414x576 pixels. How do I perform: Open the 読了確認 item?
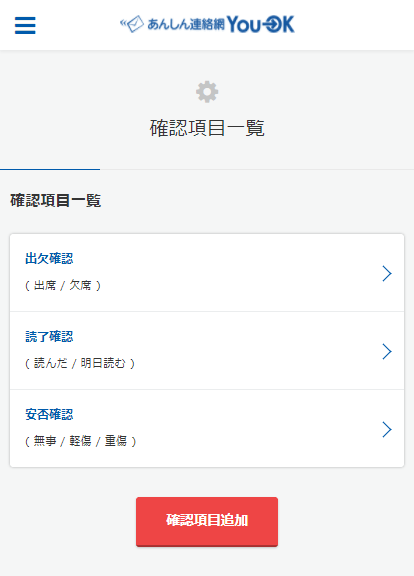tap(207, 351)
